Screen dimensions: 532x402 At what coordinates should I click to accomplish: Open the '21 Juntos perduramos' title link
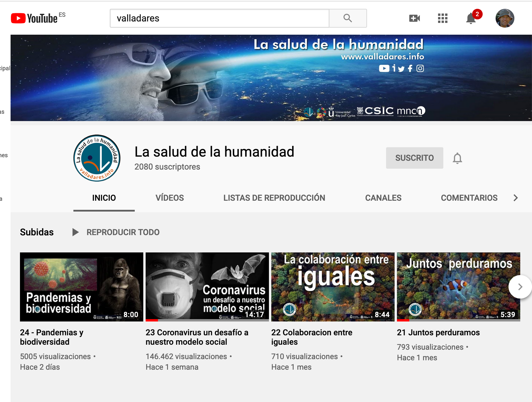[x=438, y=332]
